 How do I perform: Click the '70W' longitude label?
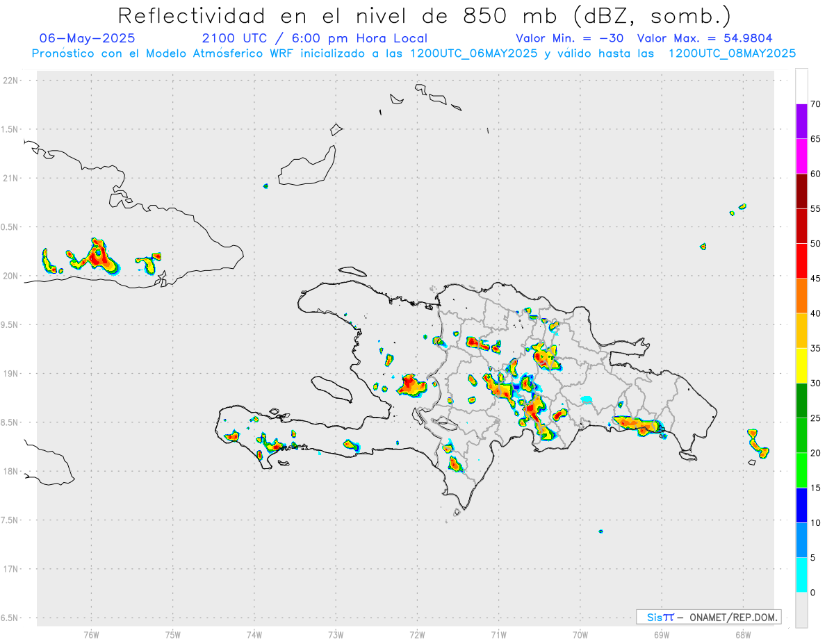pos(580,635)
